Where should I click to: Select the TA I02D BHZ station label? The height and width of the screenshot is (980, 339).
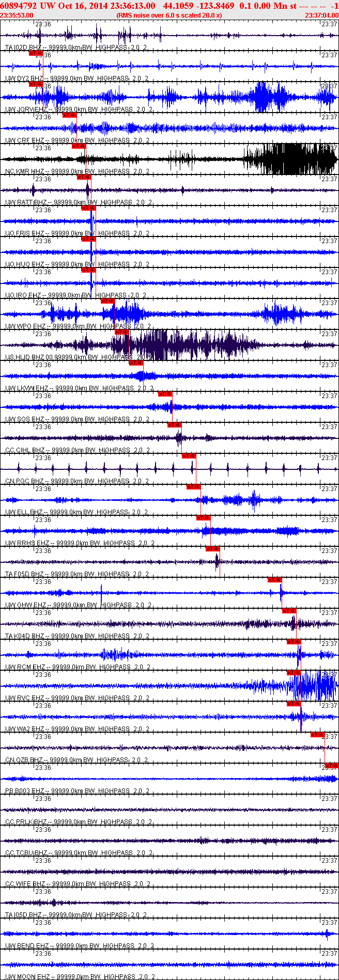click(76, 48)
